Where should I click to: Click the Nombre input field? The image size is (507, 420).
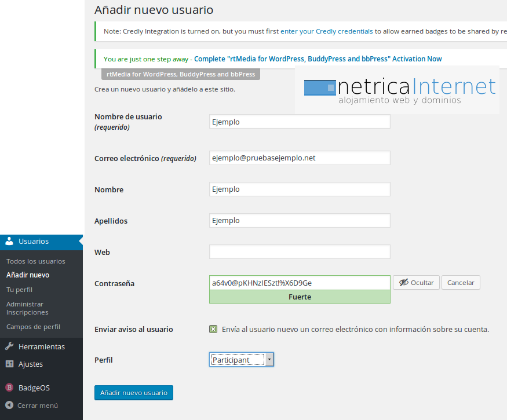(x=300, y=189)
